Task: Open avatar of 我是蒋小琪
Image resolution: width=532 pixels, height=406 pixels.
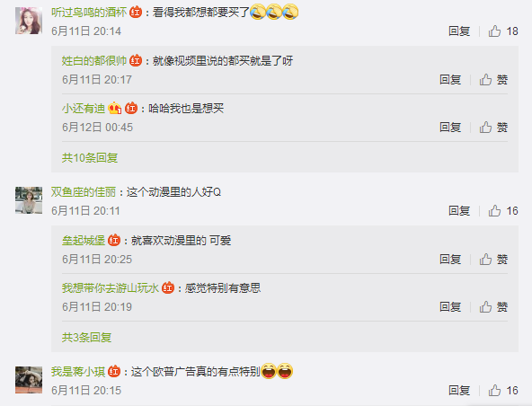Action: pos(29,380)
